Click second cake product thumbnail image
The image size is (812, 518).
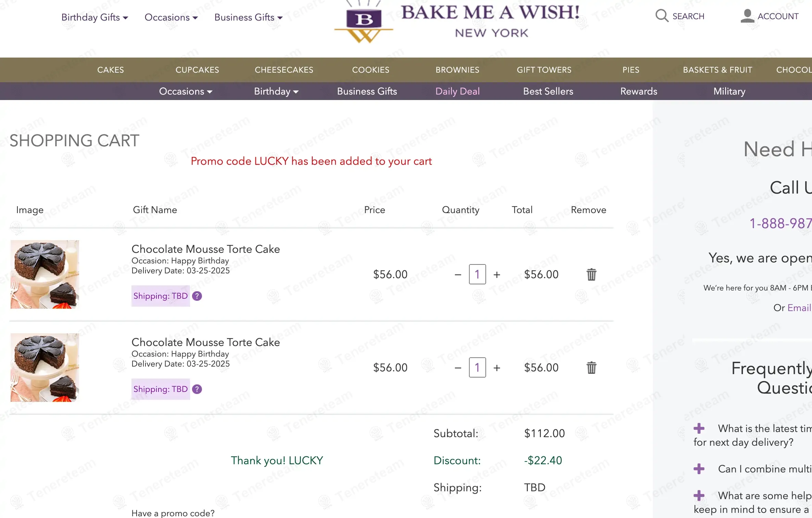coord(45,368)
